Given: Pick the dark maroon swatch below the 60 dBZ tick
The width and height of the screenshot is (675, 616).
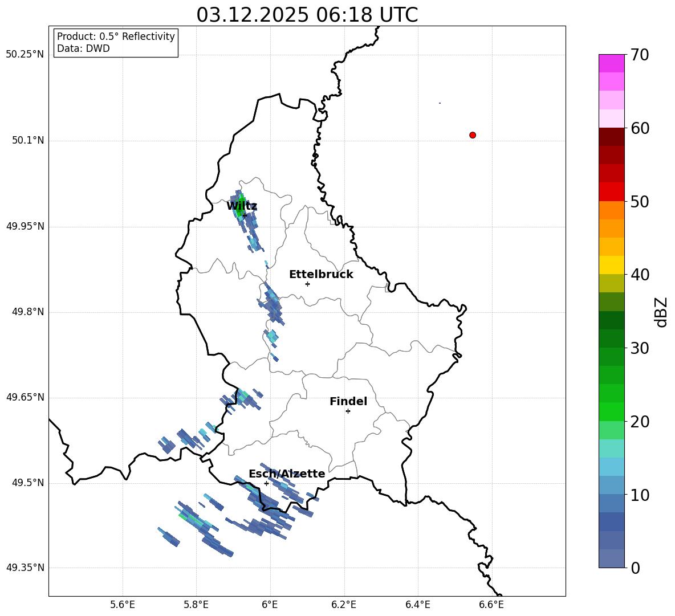Looking at the screenshot, I should click(611, 137).
